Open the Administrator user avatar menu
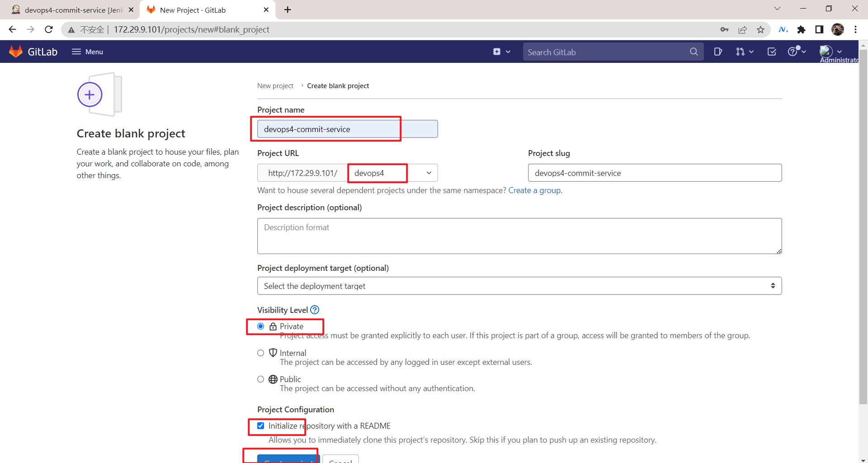The width and height of the screenshot is (868, 463). [831, 52]
